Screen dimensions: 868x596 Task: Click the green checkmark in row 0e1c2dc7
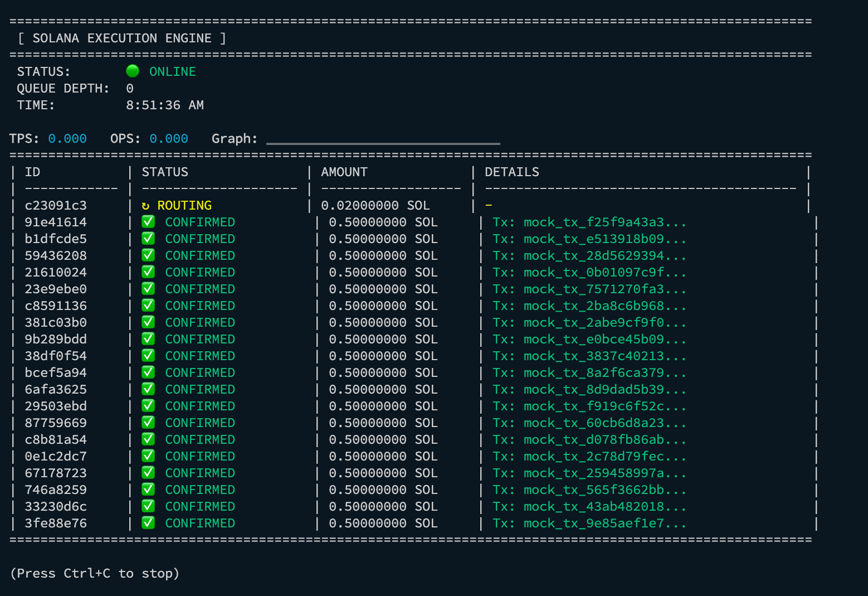[x=148, y=456]
